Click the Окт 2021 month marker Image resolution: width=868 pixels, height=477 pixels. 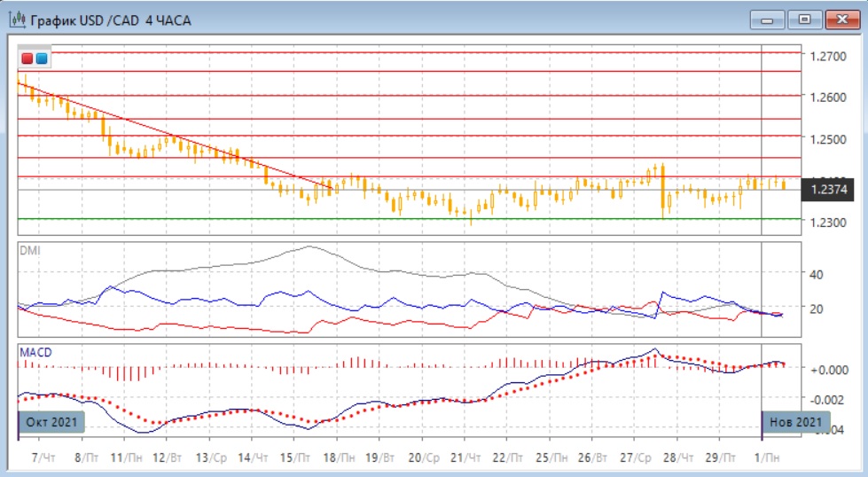pyautogui.click(x=51, y=422)
